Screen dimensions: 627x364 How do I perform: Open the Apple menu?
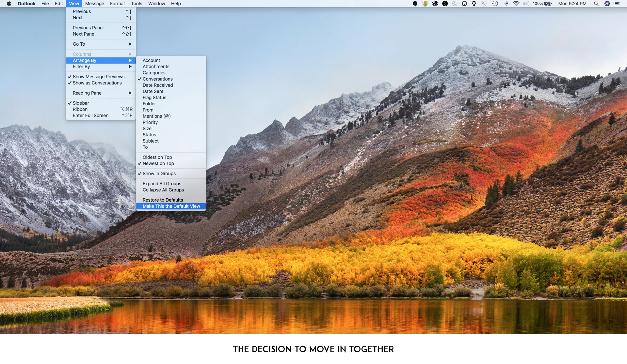[x=9, y=4]
